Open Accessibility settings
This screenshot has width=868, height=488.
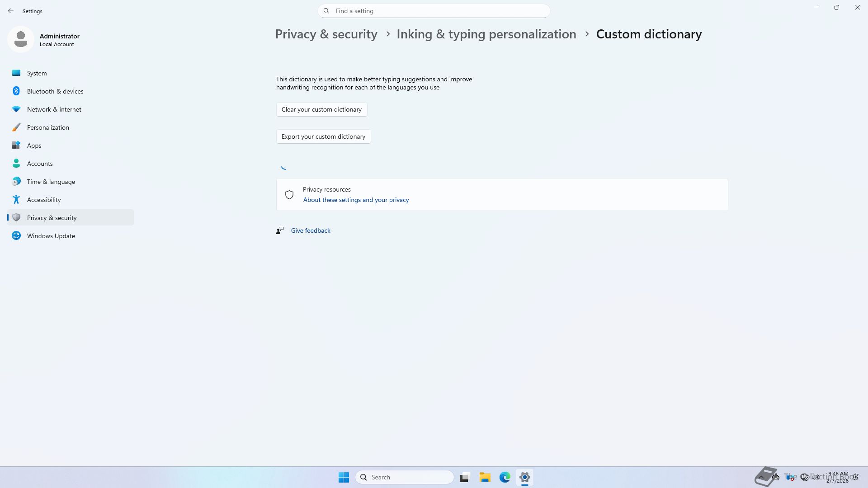click(44, 200)
